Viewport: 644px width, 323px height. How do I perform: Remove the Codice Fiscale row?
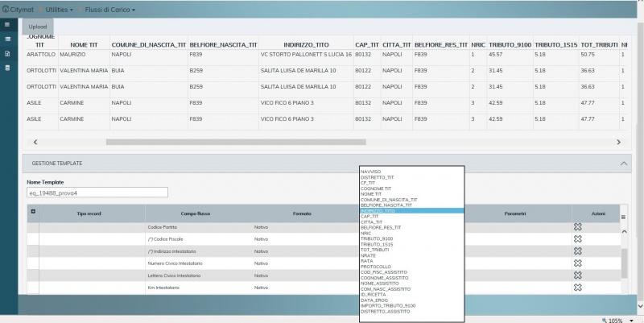coord(577,240)
